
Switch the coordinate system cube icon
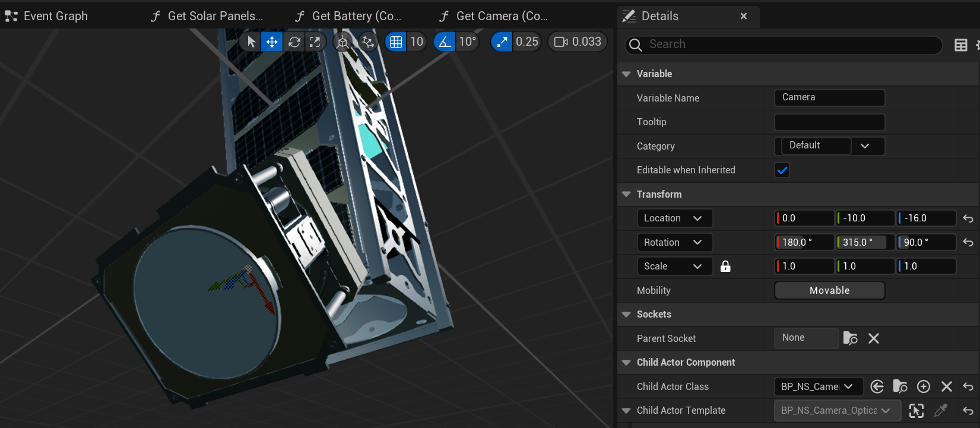(342, 42)
